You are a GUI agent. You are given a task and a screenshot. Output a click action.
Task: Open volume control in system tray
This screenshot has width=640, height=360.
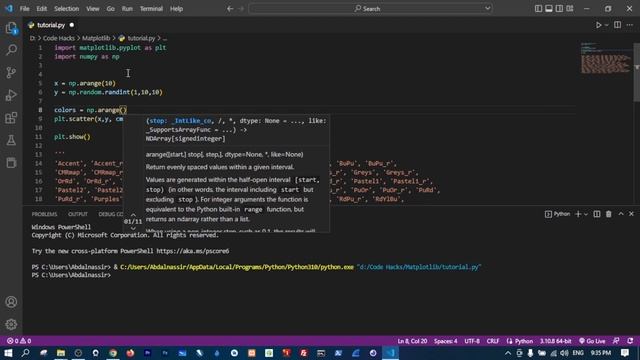point(564,353)
